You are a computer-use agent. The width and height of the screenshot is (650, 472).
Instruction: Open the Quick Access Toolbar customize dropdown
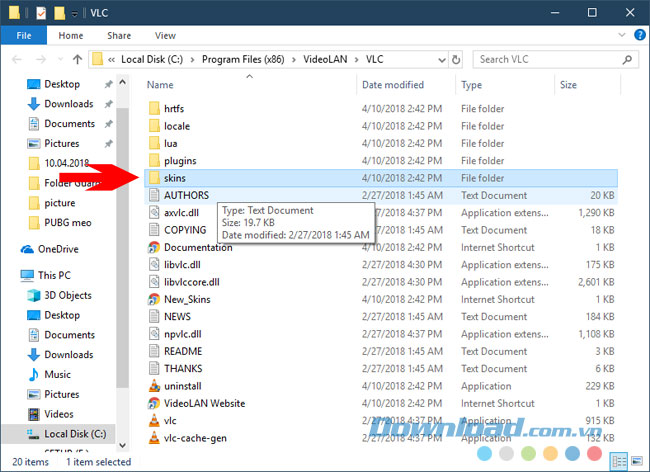[x=77, y=13]
